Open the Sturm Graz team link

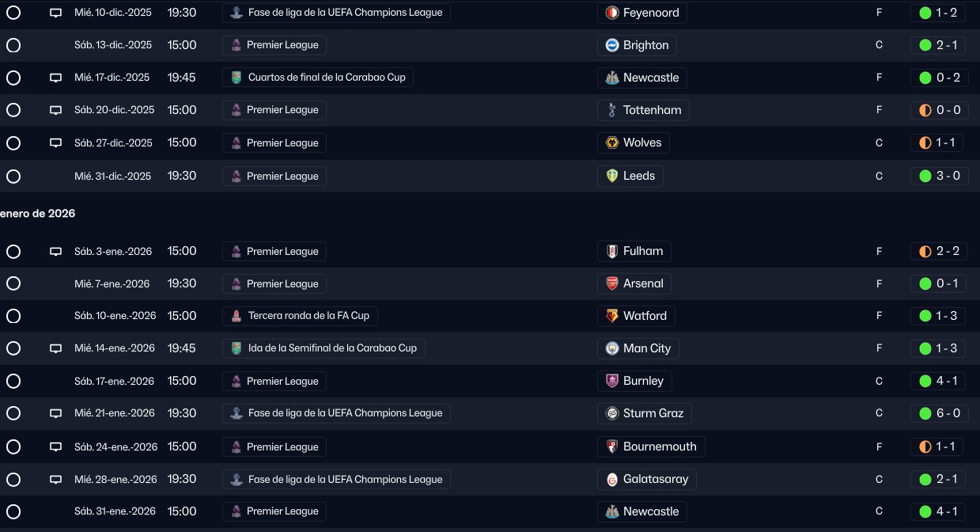(x=653, y=413)
